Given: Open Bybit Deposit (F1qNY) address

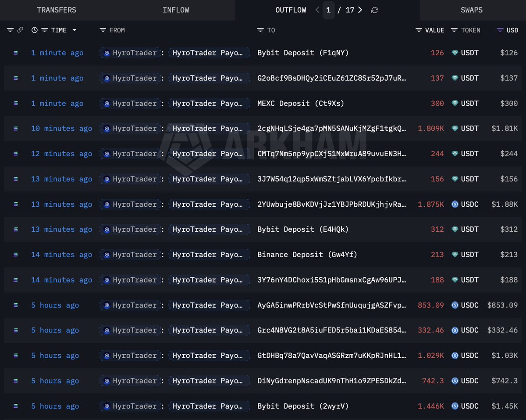Looking at the screenshot, I should [303, 53].
